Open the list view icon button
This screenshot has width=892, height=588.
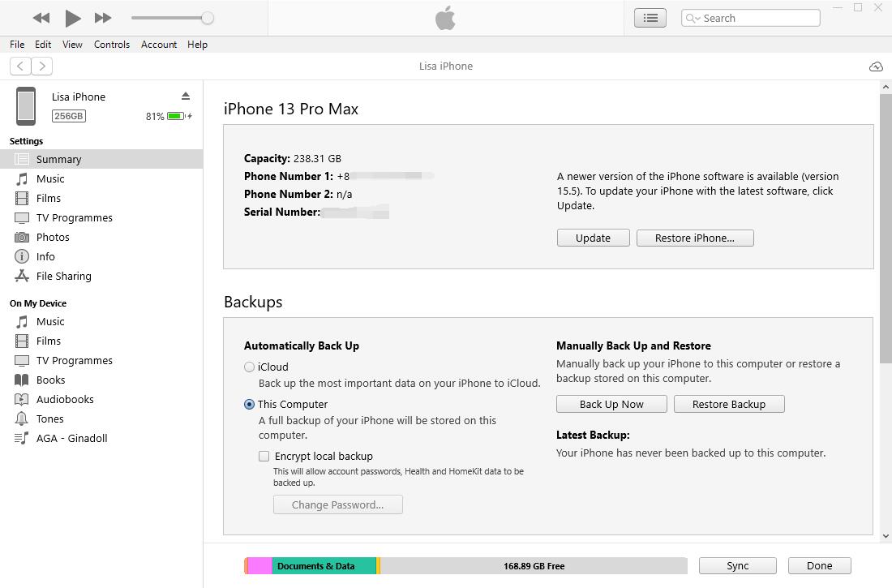[650, 18]
